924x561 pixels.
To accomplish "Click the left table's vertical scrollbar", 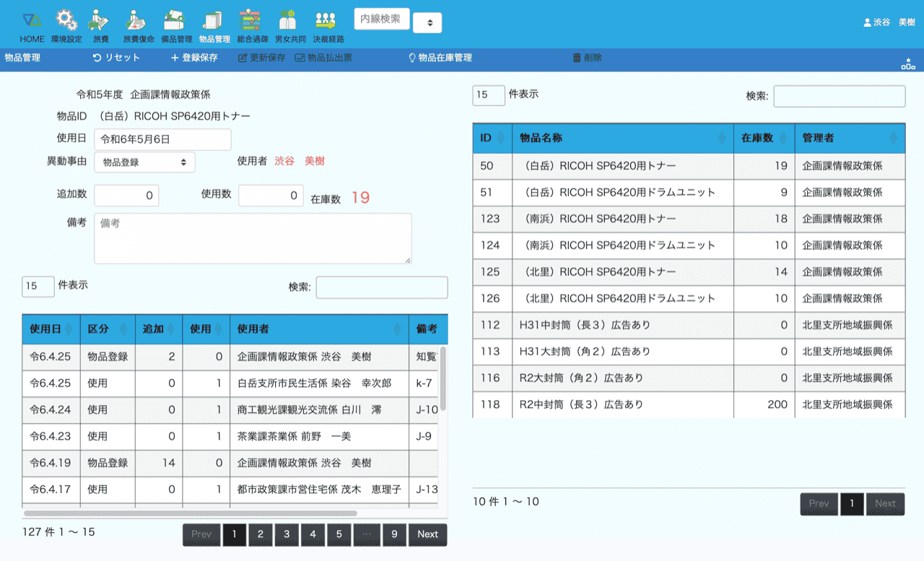I will point(443,379).
